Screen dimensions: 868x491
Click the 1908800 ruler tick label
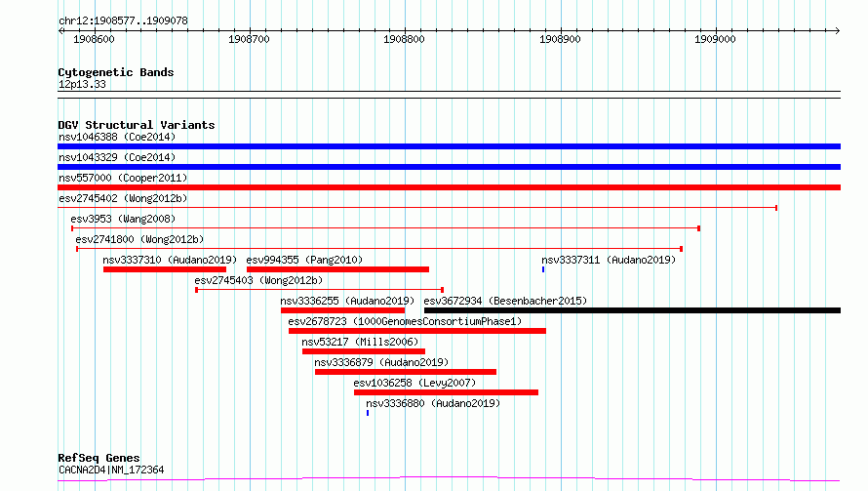(404, 39)
